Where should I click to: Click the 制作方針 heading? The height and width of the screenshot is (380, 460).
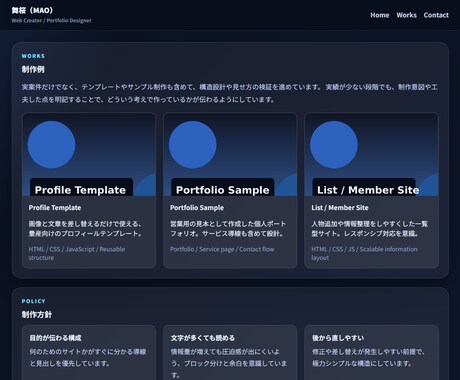pyautogui.click(x=37, y=314)
